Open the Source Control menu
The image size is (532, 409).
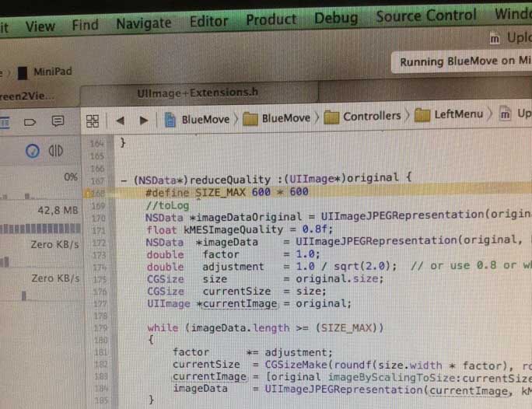click(426, 16)
